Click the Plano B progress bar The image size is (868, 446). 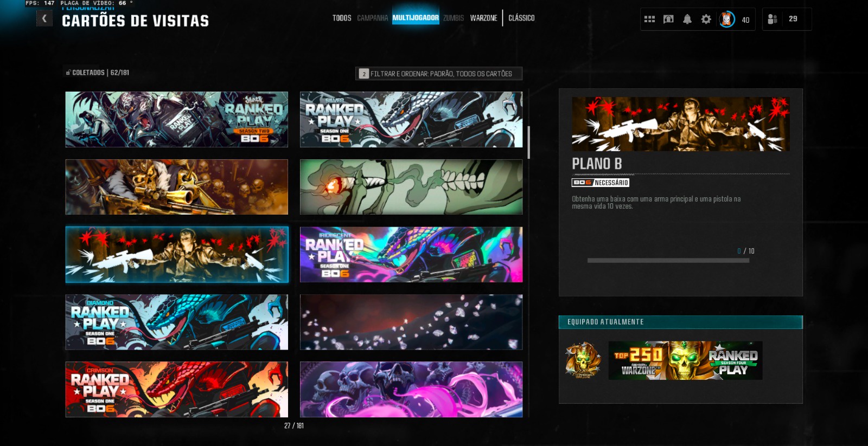tap(668, 261)
